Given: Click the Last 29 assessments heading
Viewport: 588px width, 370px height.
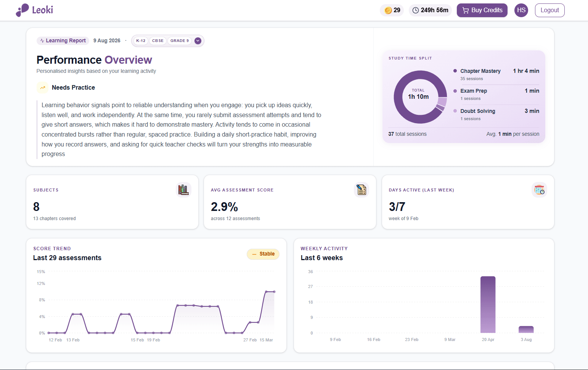Looking at the screenshot, I should pos(67,258).
